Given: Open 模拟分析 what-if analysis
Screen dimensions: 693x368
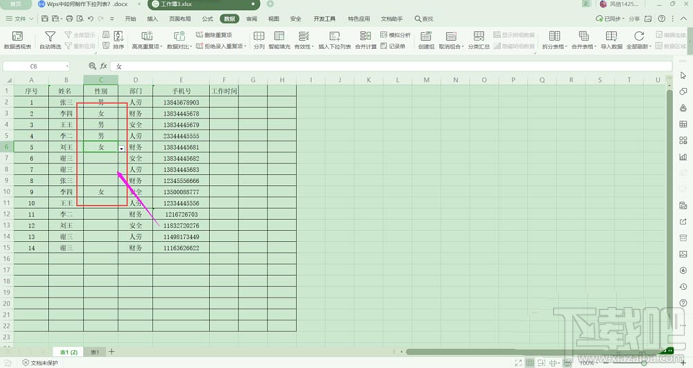Looking at the screenshot, I should click(396, 34).
